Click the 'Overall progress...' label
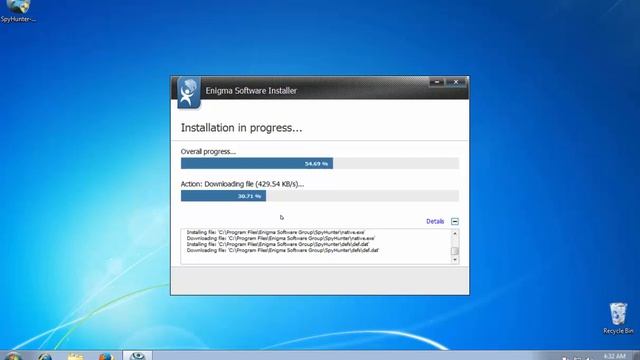The height and width of the screenshot is (360, 640). pyautogui.click(x=208, y=151)
